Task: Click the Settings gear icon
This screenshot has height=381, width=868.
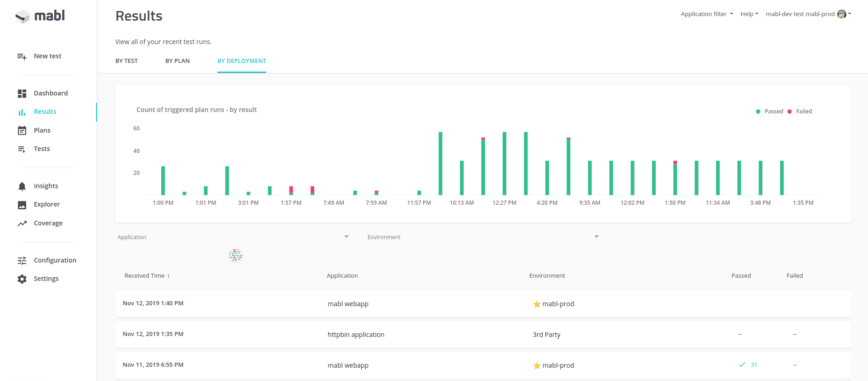Action: (x=22, y=279)
